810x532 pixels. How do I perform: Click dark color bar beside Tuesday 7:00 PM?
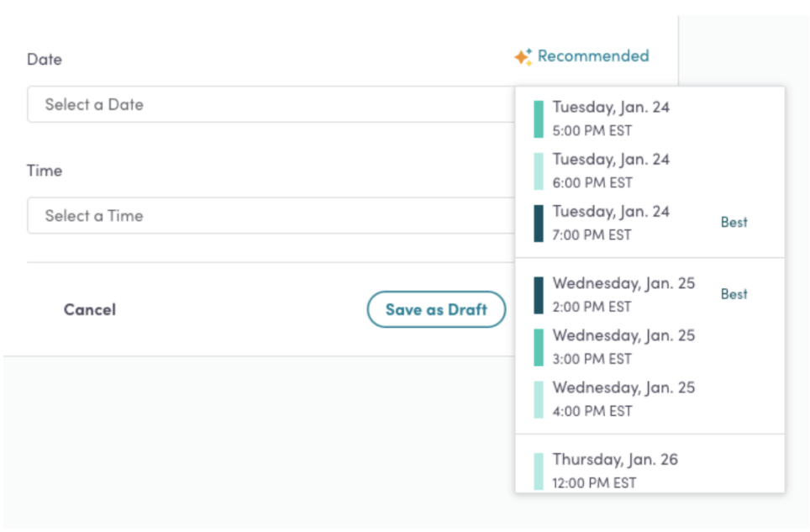click(x=539, y=223)
